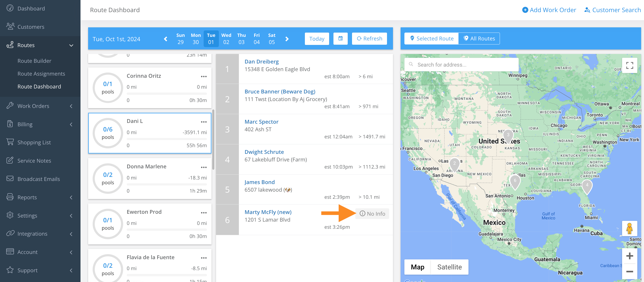Viewport: 644px width, 282px height.
Task: Click the Shopping List cart icon
Action: click(10, 142)
